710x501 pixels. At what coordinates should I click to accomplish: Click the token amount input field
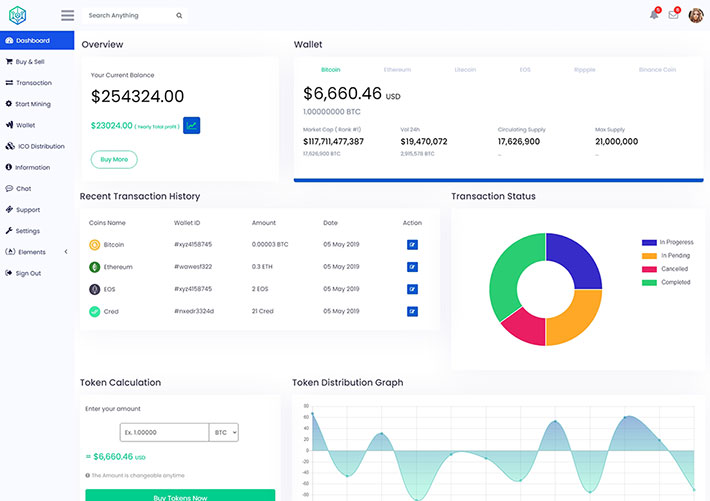pos(164,432)
